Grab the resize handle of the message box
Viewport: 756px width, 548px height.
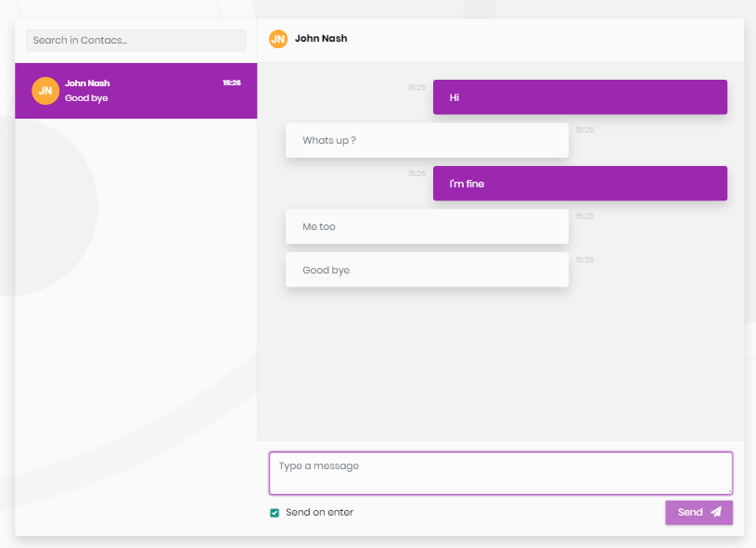pyautogui.click(x=729, y=491)
